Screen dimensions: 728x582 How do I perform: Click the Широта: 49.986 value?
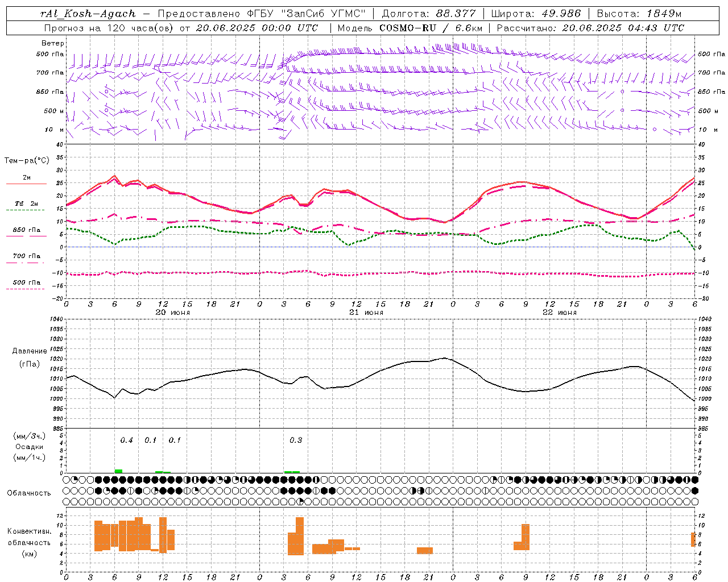click(536, 14)
